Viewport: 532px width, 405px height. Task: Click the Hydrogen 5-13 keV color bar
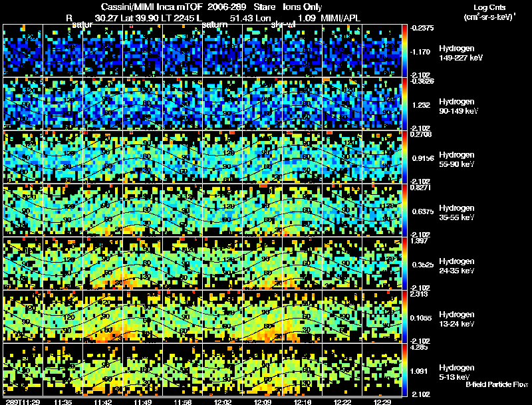[x=404, y=370]
